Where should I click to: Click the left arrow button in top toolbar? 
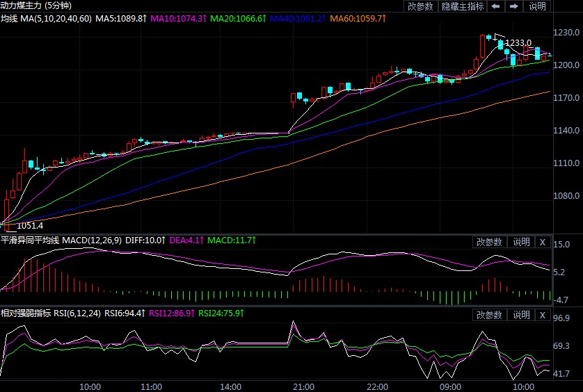coord(495,6)
